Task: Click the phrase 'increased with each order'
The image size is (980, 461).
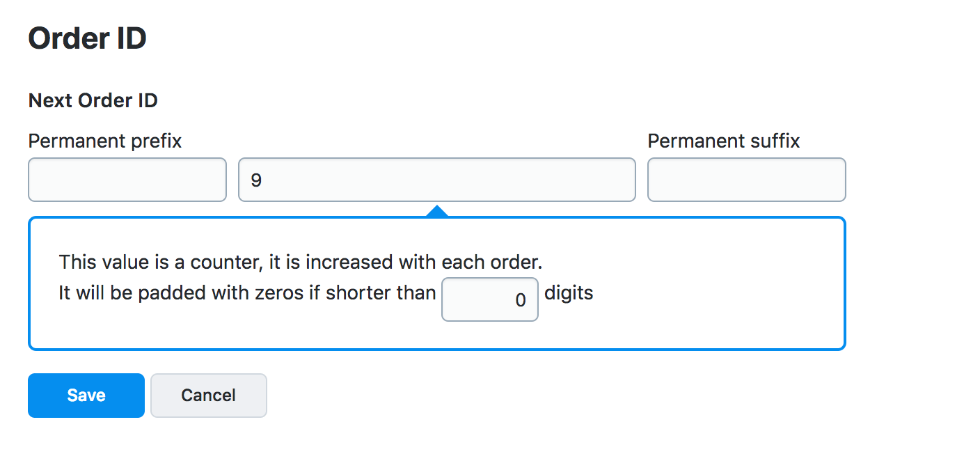Action: 424,263
